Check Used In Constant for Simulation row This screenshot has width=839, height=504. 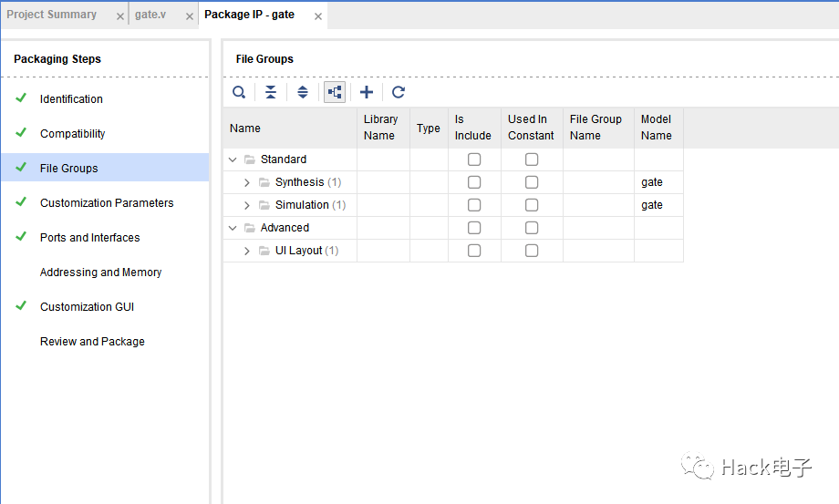(x=532, y=205)
